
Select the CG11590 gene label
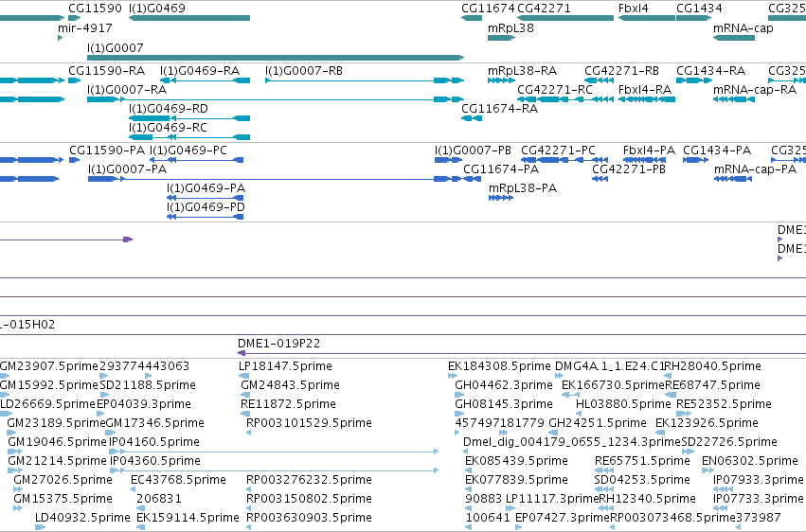95,9
